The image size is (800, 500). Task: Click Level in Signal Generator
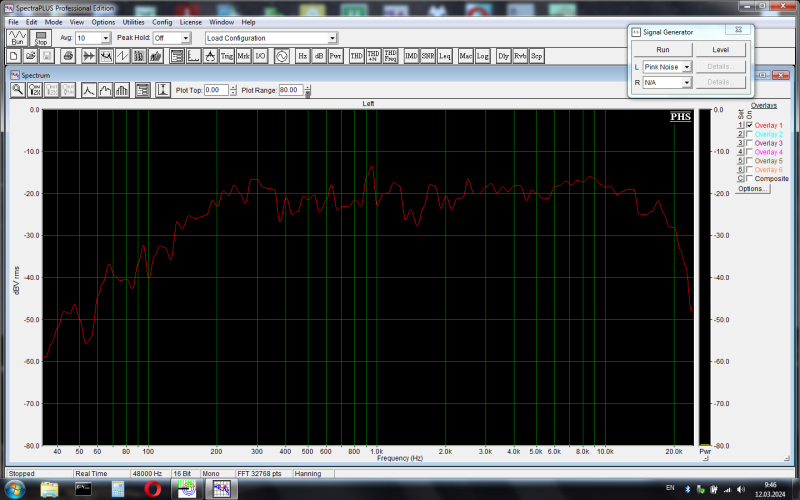tap(720, 49)
